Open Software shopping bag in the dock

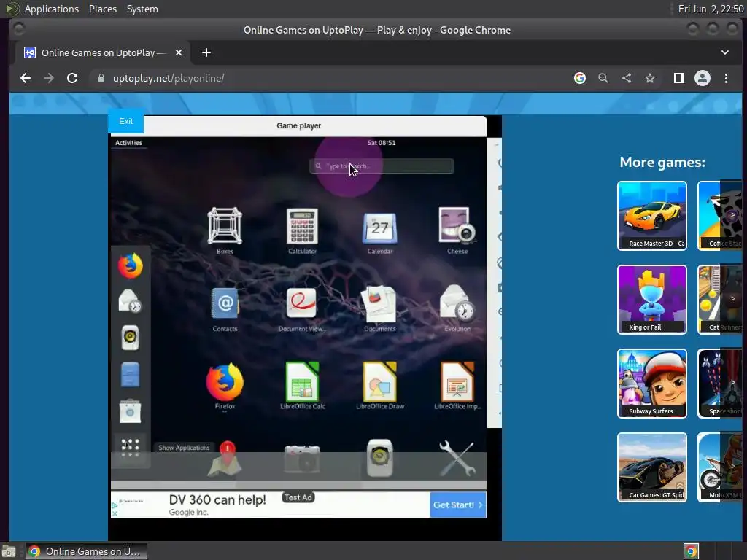tap(130, 411)
